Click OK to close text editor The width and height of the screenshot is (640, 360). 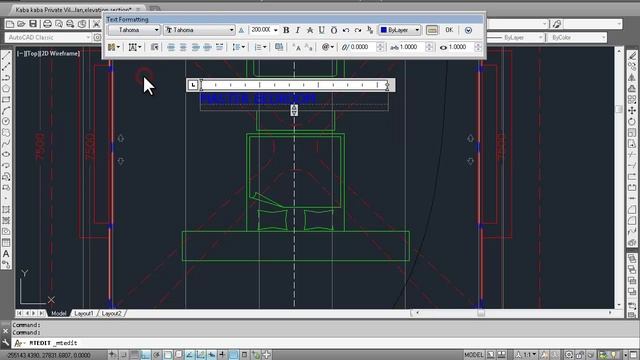point(449,30)
